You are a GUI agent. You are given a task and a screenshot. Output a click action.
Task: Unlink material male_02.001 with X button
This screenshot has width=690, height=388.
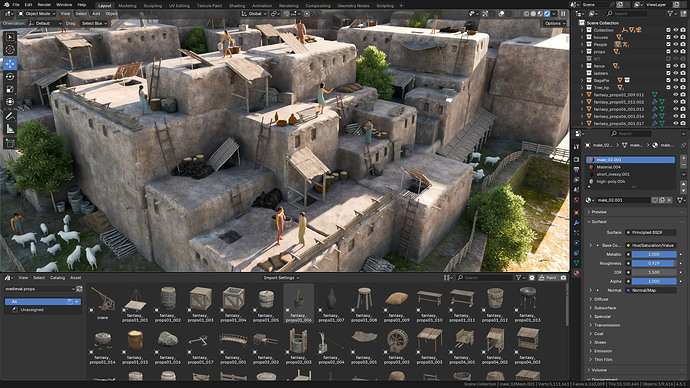coord(669,200)
